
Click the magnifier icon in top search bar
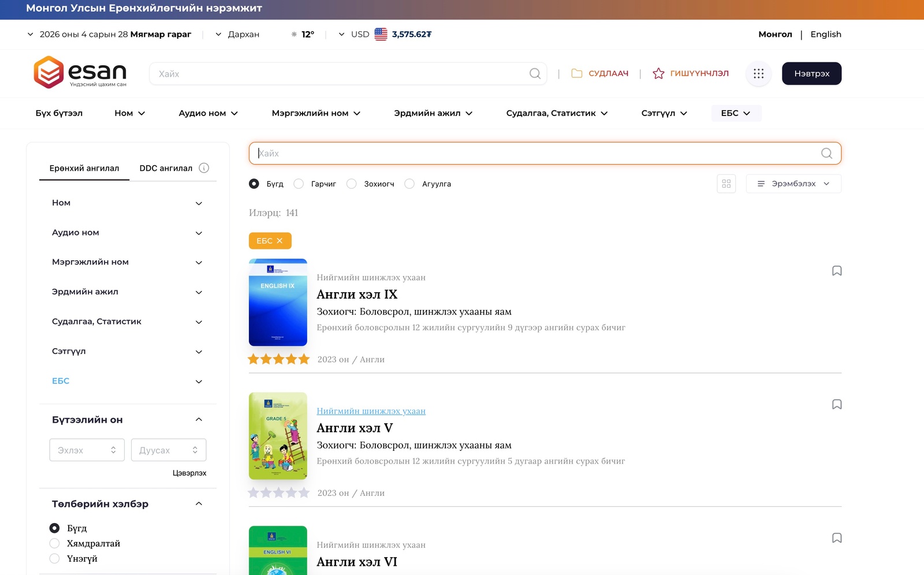[x=535, y=74]
